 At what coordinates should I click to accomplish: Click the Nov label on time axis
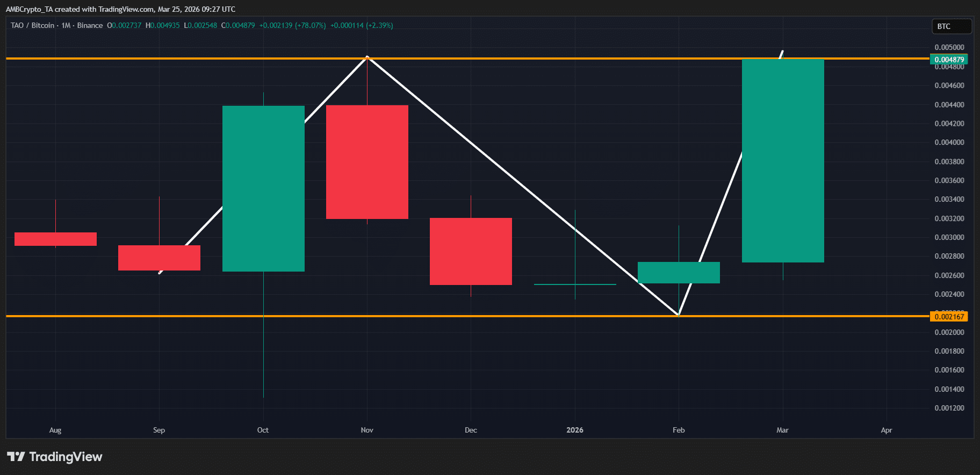pyautogui.click(x=367, y=430)
